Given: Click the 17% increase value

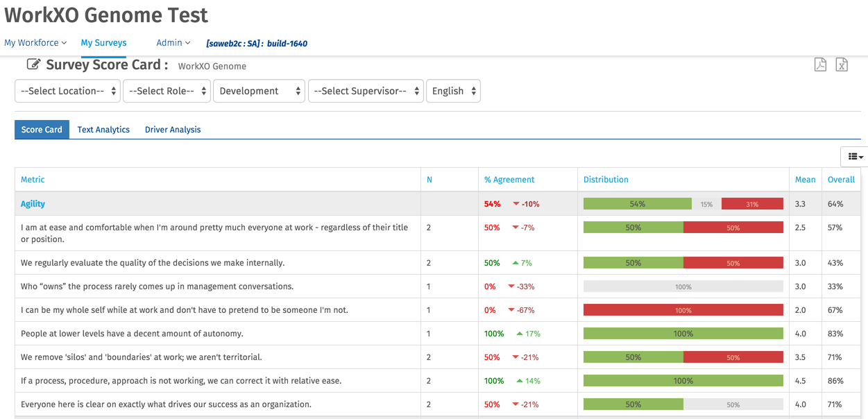Looking at the screenshot, I should (x=534, y=334).
